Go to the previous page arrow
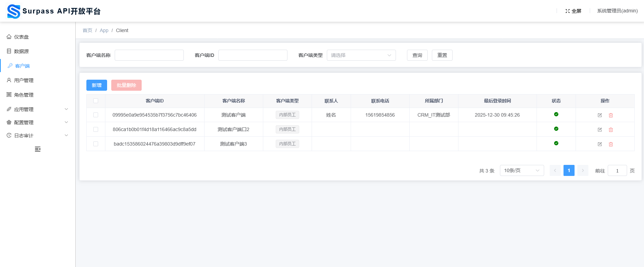This screenshot has height=267, width=644. click(555, 170)
